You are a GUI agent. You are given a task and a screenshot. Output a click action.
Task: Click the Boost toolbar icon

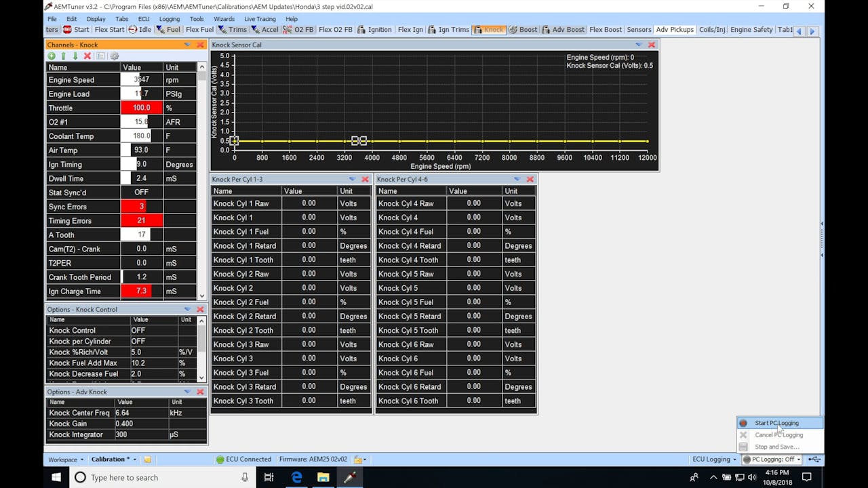pos(522,29)
